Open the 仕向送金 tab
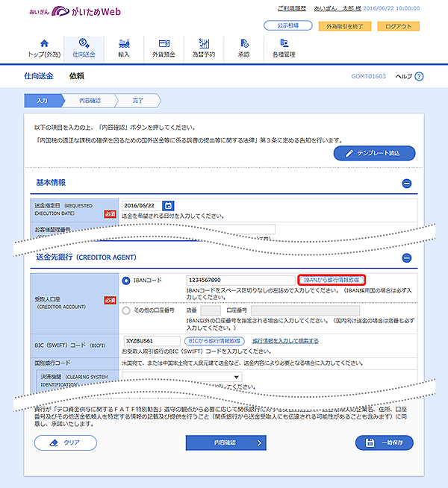Image resolution: width=448 pixels, height=488 pixels. 84,49
